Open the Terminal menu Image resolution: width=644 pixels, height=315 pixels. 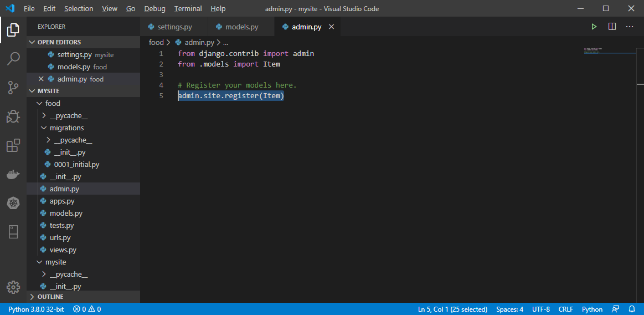tap(188, 9)
